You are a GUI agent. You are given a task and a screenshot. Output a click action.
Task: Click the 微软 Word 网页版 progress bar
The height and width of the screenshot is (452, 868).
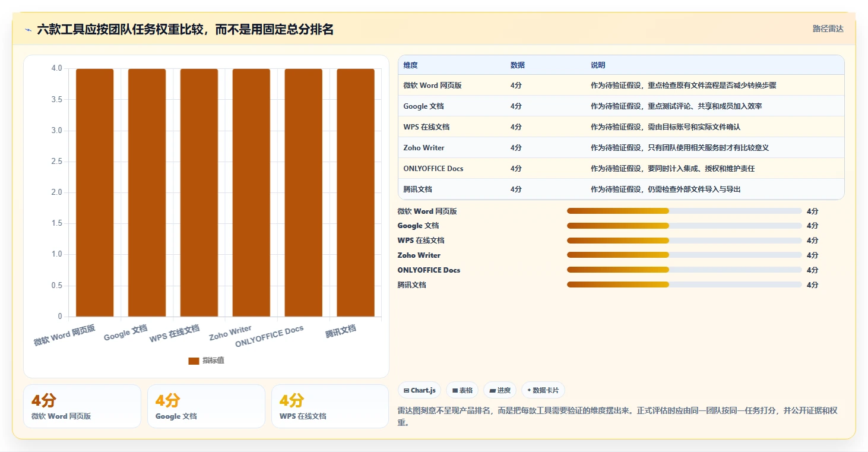(685, 211)
